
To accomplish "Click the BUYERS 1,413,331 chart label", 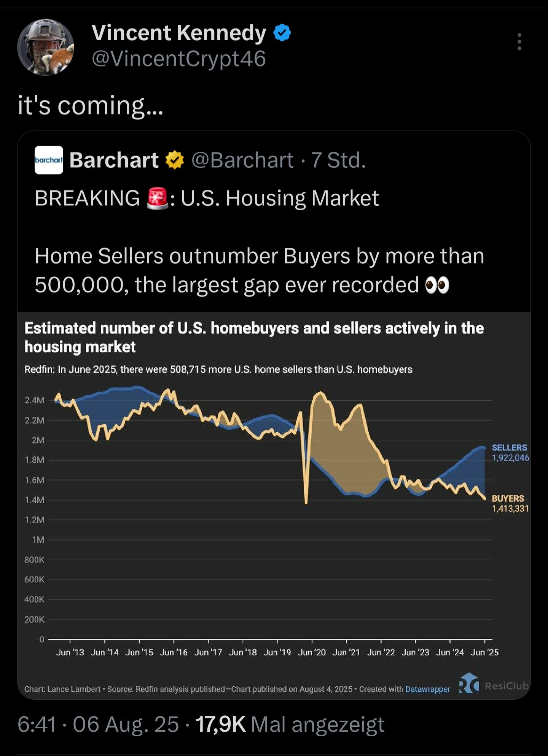I will point(510,503).
